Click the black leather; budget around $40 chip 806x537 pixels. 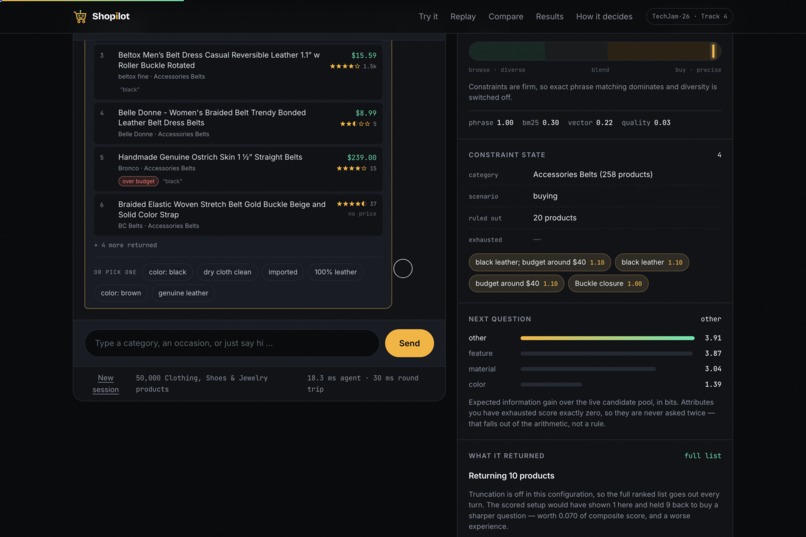click(x=540, y=262)
